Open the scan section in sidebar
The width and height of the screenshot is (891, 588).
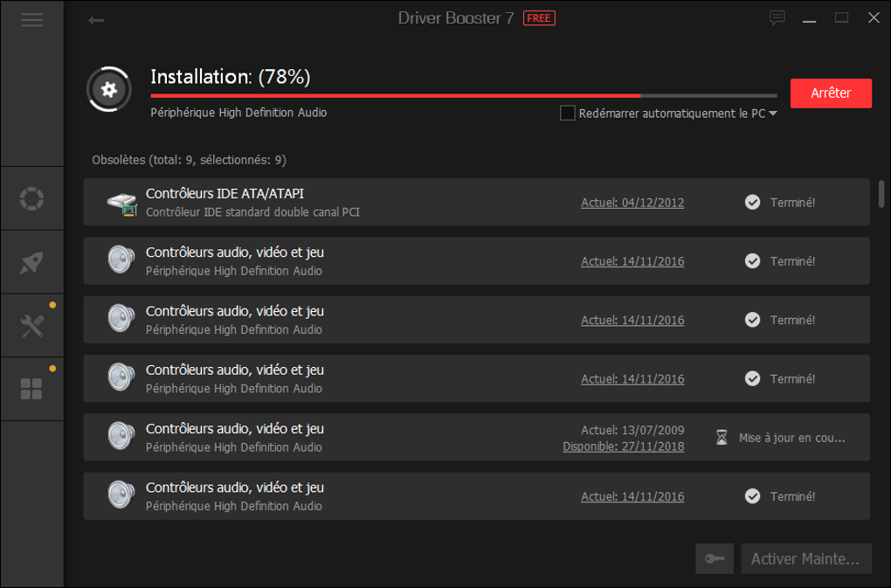31,199
